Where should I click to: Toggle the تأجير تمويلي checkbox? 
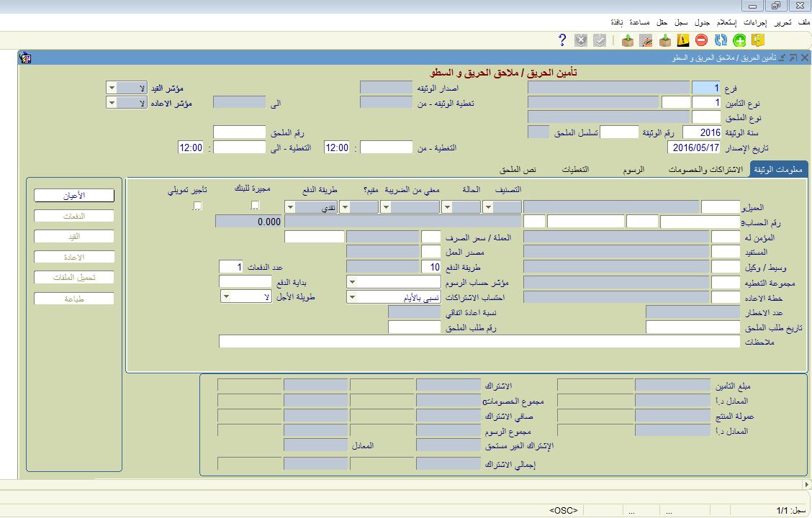click(197, 206)
